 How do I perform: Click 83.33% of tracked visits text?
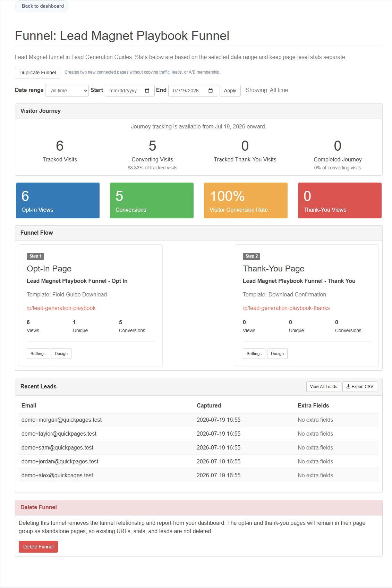pos(152,168)
